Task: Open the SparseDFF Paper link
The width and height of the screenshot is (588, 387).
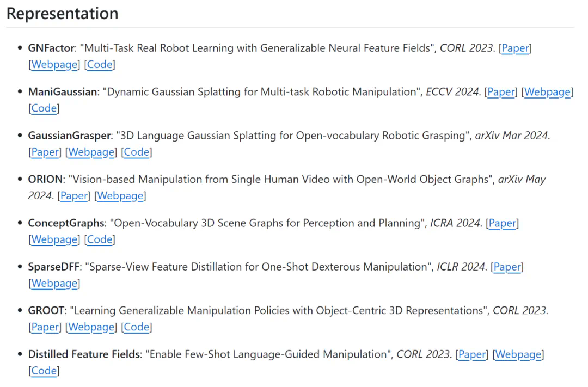Action: (507, 267)
